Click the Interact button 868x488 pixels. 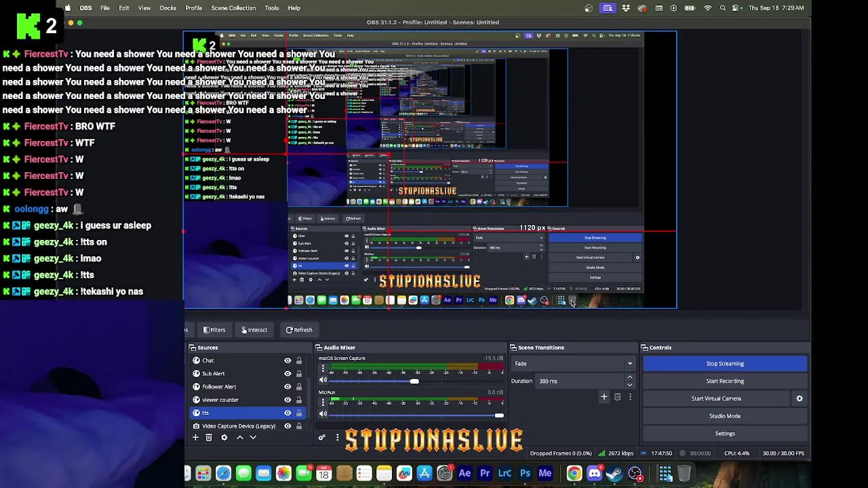tap(254, 330)
